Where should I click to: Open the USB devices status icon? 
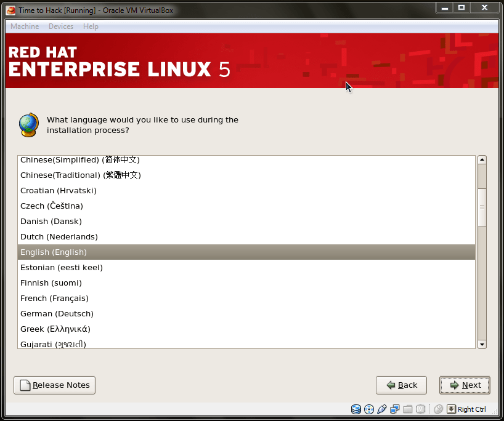click(x=382, y=409)
